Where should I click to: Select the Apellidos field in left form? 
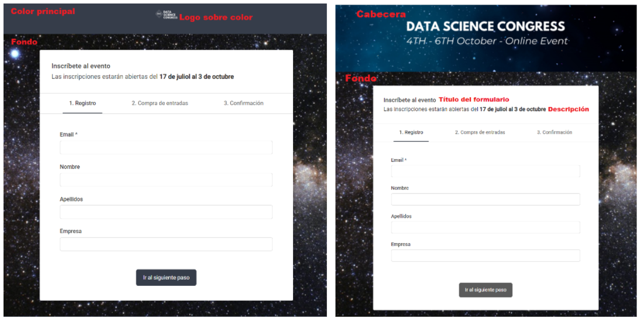166,212
